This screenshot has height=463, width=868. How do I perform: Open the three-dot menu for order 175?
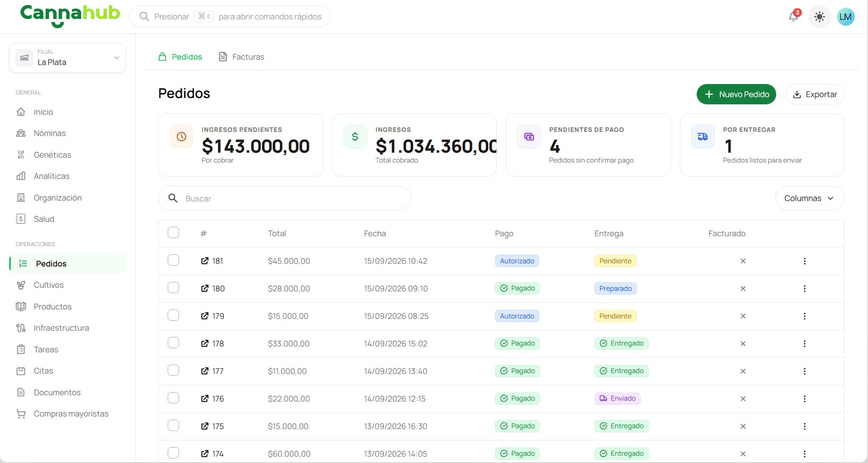pos(804,426)
